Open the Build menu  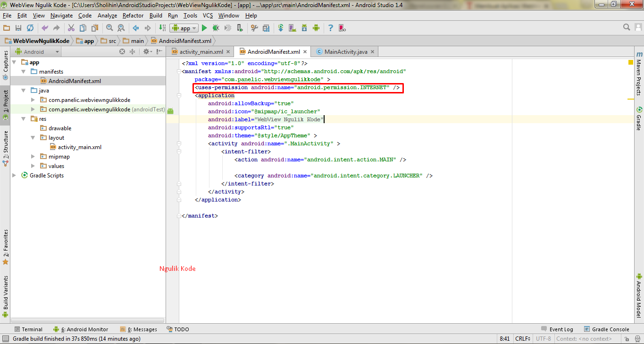coord(156,16)
